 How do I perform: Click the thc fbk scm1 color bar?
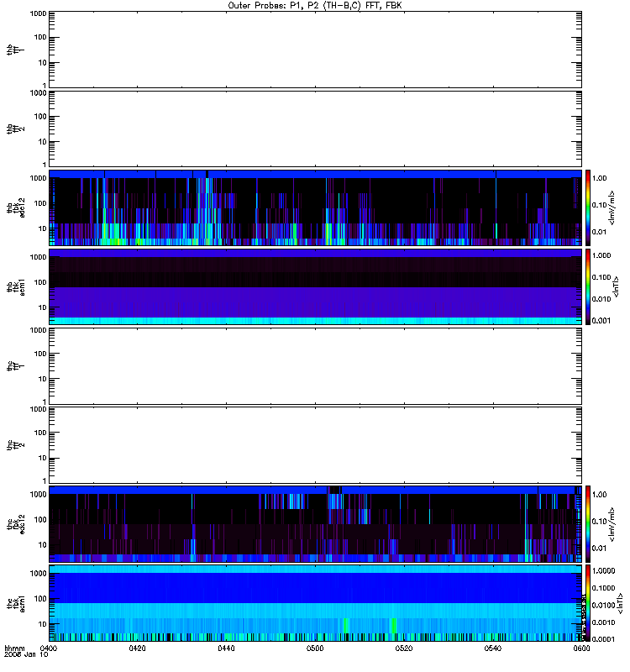pyautogui.click(x=588, y=603)
